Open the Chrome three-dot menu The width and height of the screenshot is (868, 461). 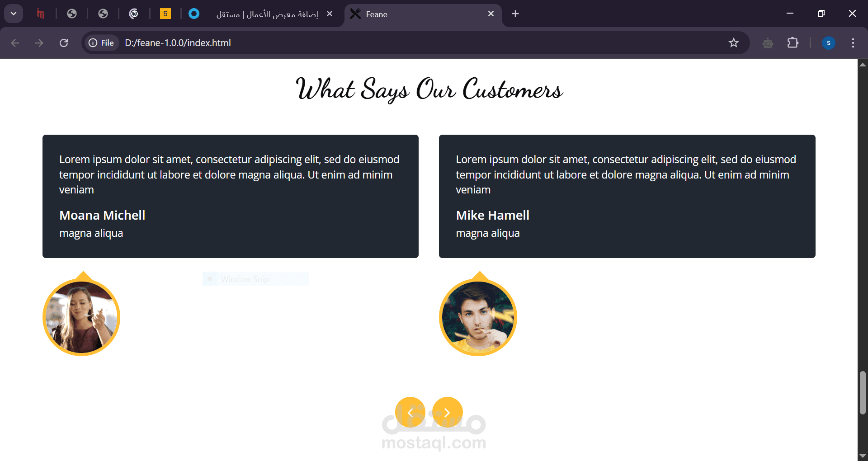(x=853, y=43)
